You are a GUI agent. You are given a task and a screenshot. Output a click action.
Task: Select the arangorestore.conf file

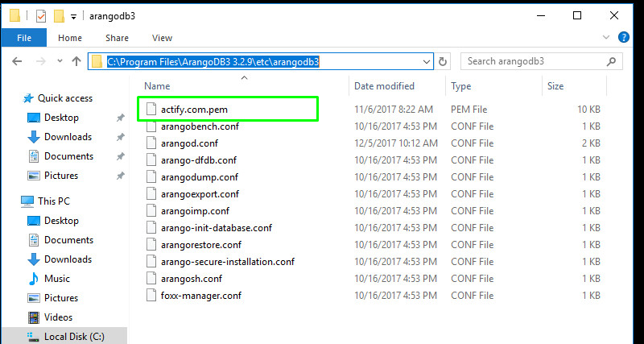200,245
